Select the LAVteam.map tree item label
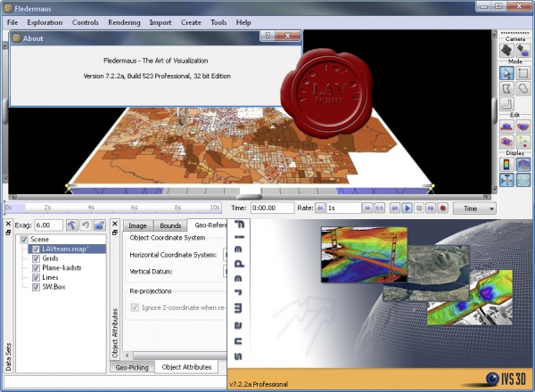 point(65,249)
